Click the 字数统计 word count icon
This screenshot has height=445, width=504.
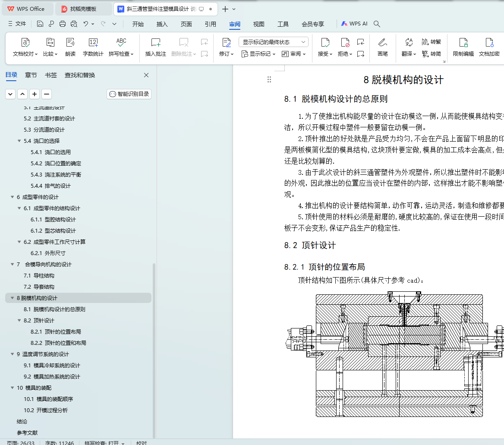click(x=93, y=43)
